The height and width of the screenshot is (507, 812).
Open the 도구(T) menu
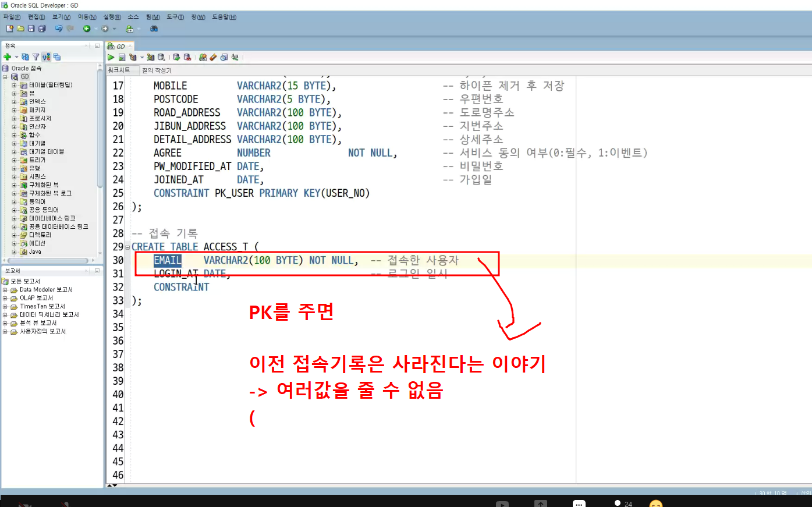[175, 17]
